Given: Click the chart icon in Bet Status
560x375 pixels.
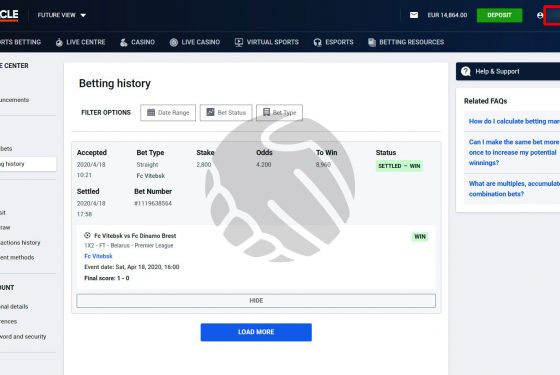Looking at the screenshot, I should coord(210,112).
